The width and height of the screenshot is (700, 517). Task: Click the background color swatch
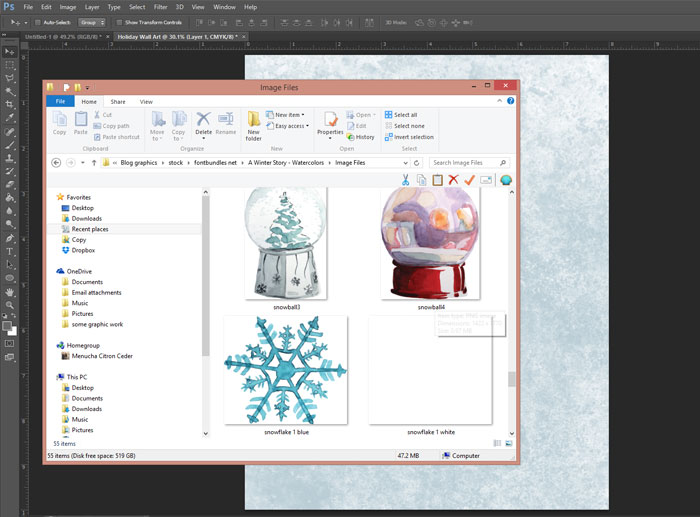[13, 331]
